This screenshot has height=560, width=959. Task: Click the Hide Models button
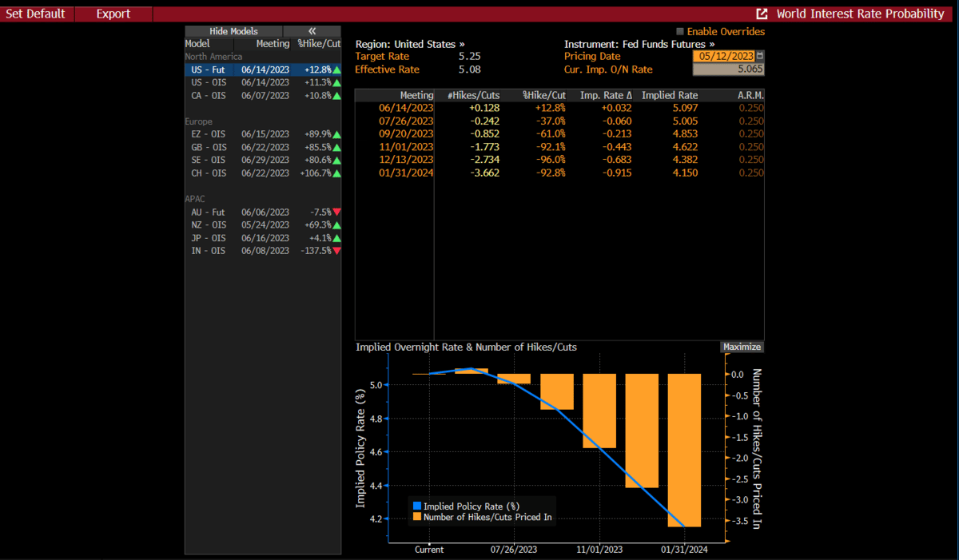(233, 31)
